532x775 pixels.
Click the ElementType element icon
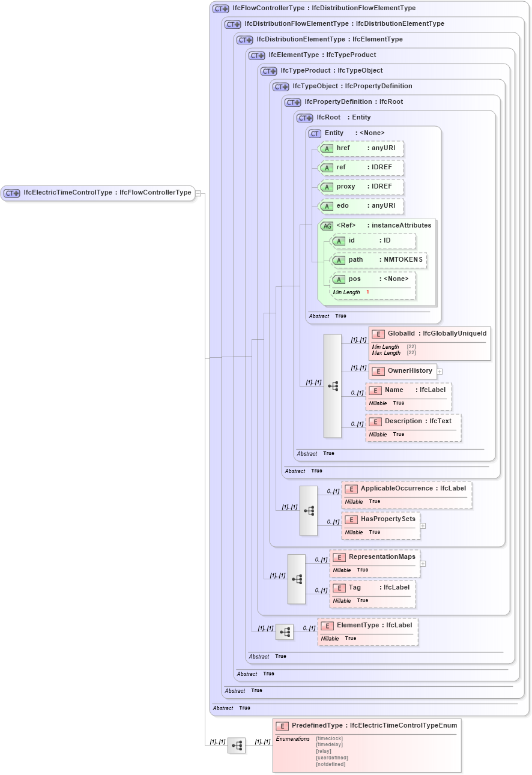[327, 625]
